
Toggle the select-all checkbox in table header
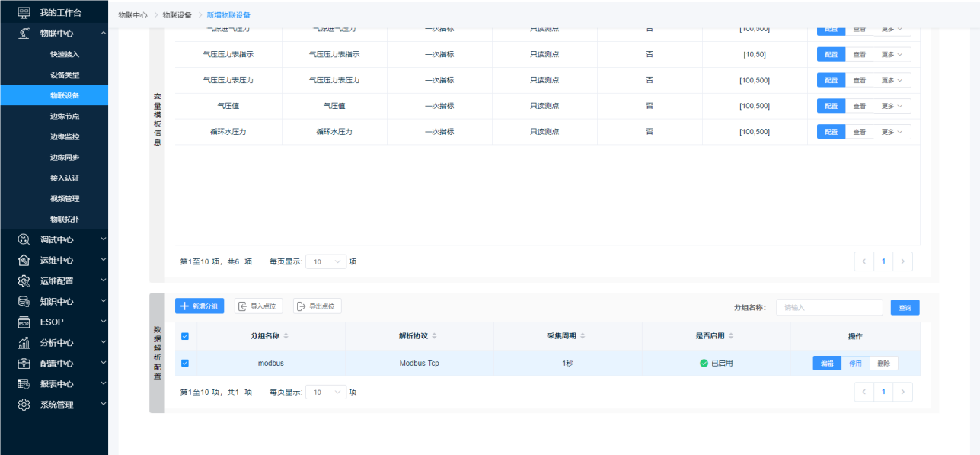pyautogui.click(x=184, y=336)
